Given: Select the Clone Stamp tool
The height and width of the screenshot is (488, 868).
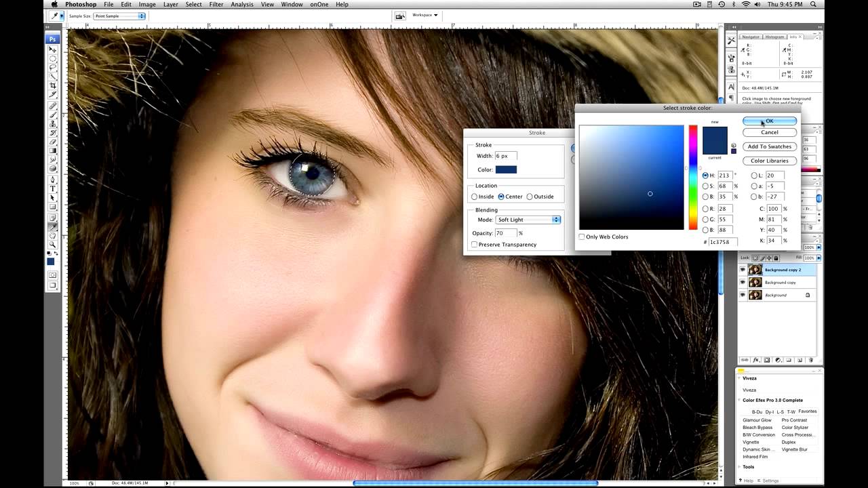Looking at the screenshot, I should click(54, 124).
